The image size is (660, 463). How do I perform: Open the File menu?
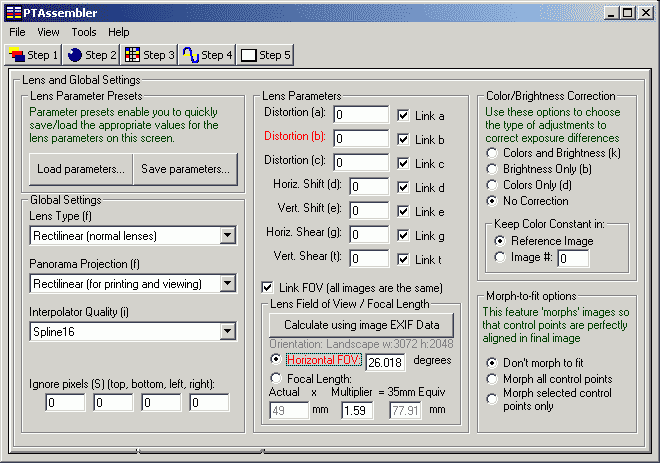[x=17, y=32]
